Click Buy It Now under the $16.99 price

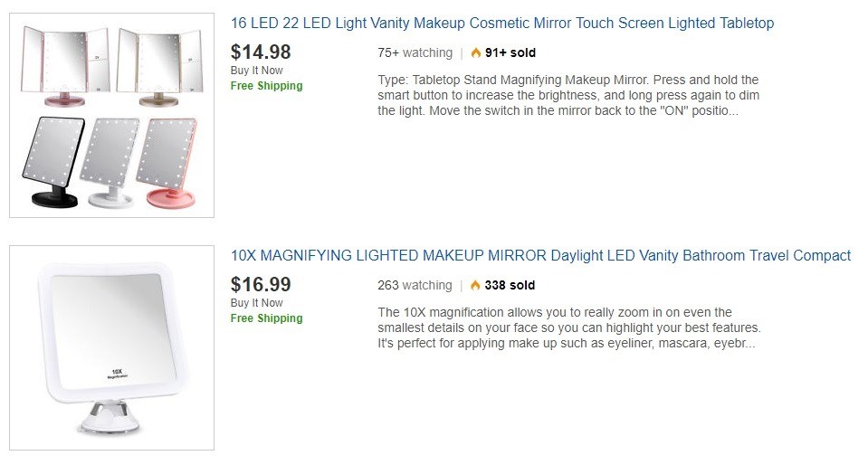(256, 303)
